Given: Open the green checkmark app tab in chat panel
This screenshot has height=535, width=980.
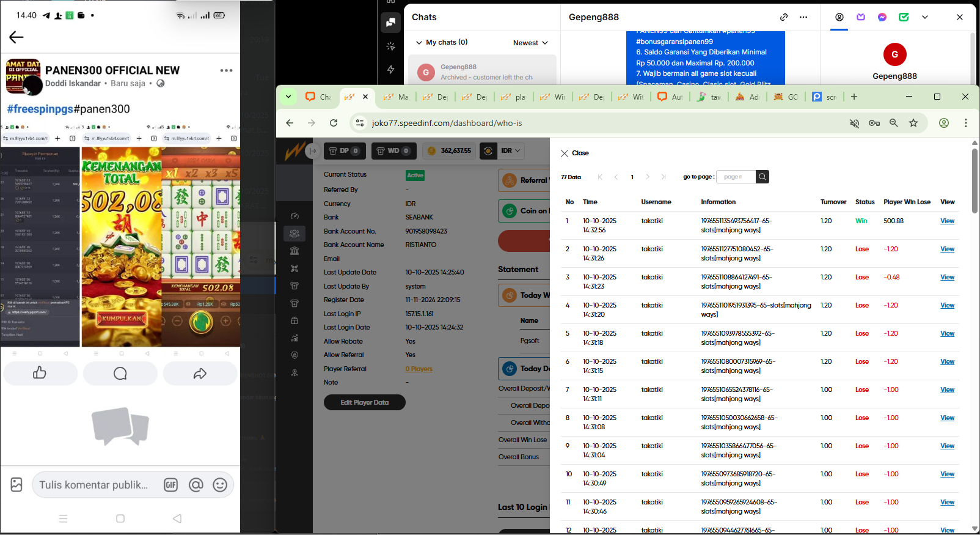Looking at the screenshot, I should tap(904, 17).
